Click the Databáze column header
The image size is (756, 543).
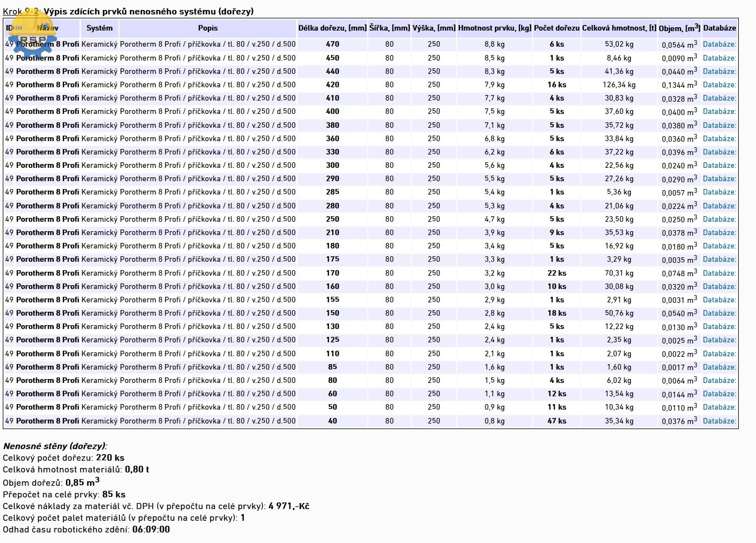click(719, 28)
